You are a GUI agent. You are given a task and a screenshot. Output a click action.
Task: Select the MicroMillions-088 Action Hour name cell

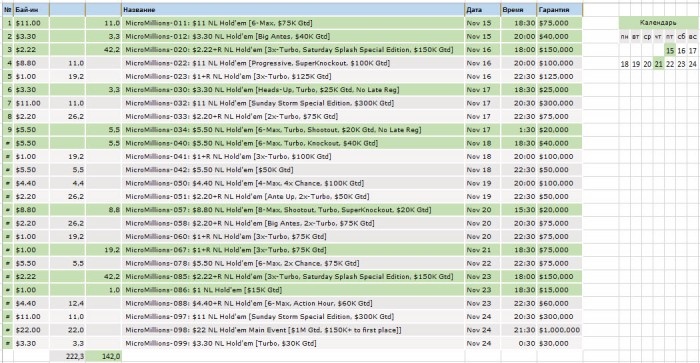pyautogui.click(x=293, y=303)
